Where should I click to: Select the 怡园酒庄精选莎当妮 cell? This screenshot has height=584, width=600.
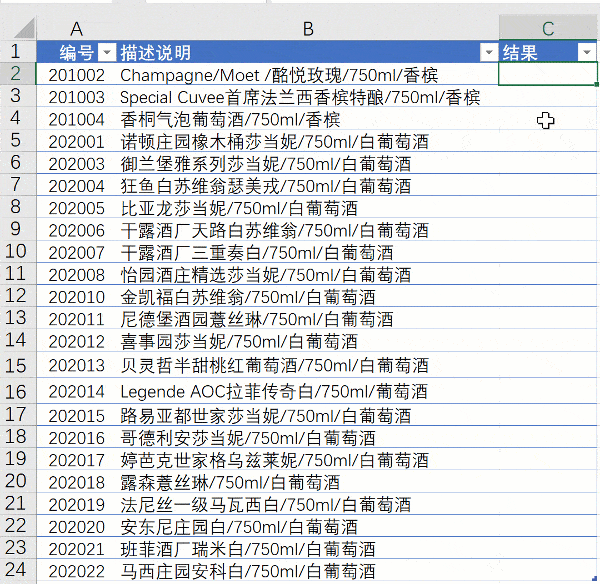pyautogui.click(x=308, y=274)
